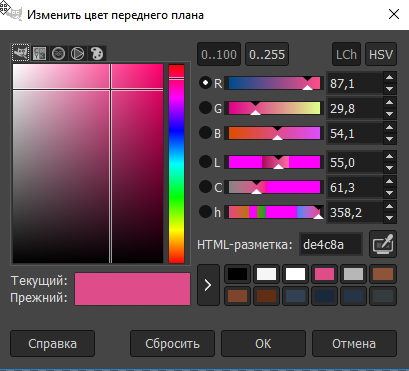Select the LCh color model
This screenshot has width=409, height=371.
coord(346,54)
